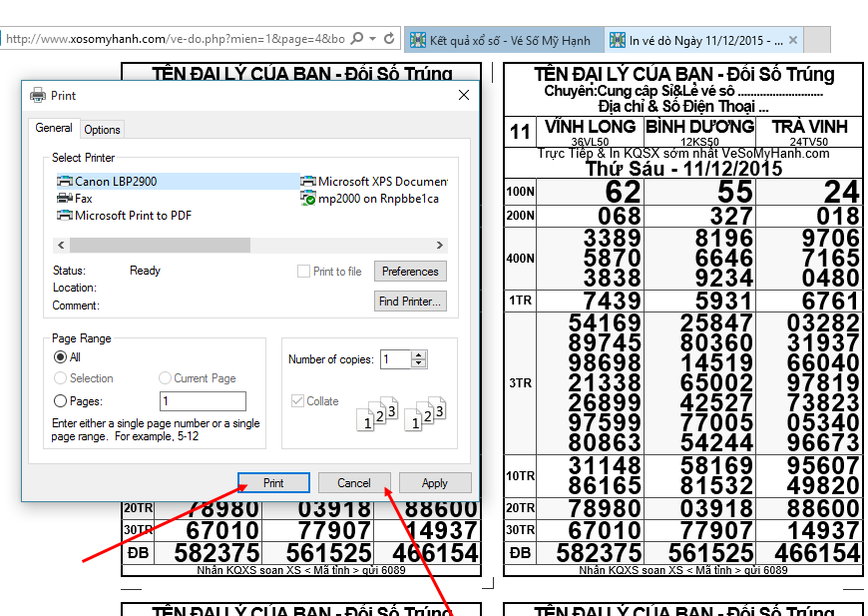The image size is (868, 616).
Task: Click special prize number 561525 in right ticket
Action: [x=710, y=553]
